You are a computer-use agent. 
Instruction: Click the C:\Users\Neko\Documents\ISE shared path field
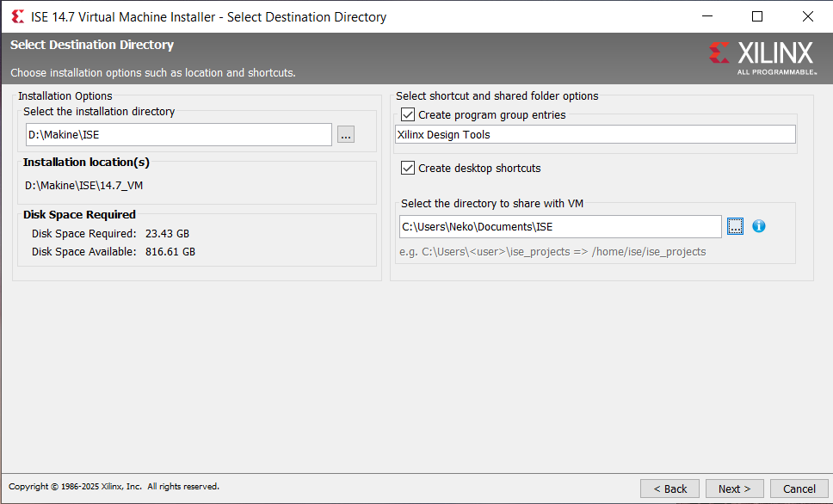(x=560, y=226)
